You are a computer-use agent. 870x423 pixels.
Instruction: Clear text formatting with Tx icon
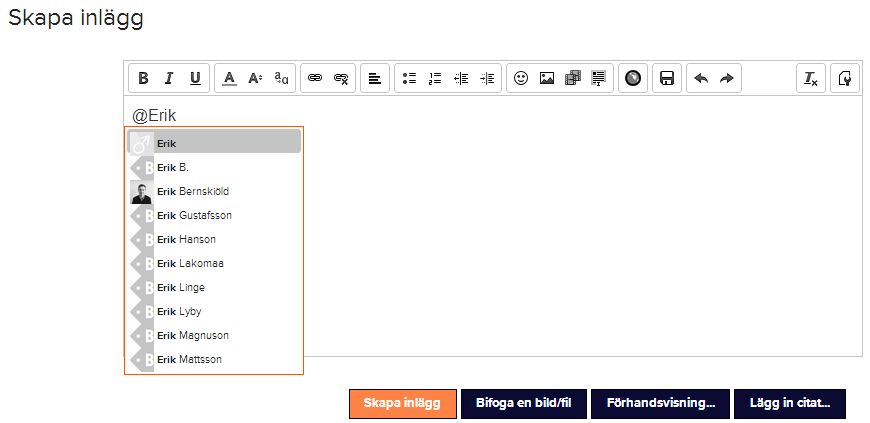[x=811, y=78]
